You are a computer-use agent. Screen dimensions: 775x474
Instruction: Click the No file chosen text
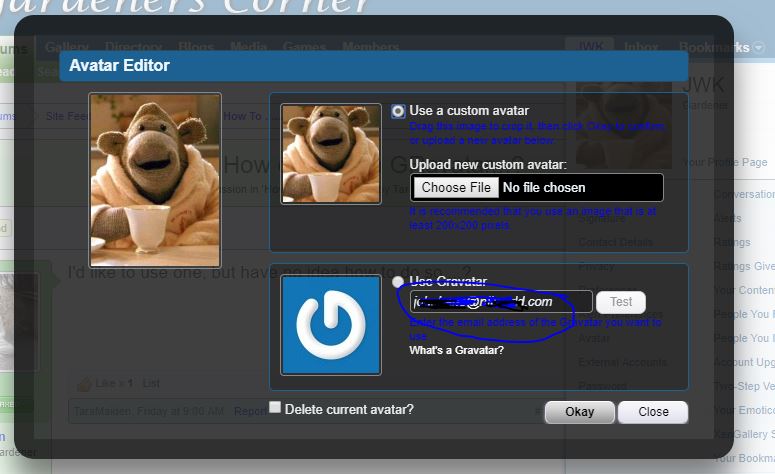pyautogui.click(x=544, y=188)
